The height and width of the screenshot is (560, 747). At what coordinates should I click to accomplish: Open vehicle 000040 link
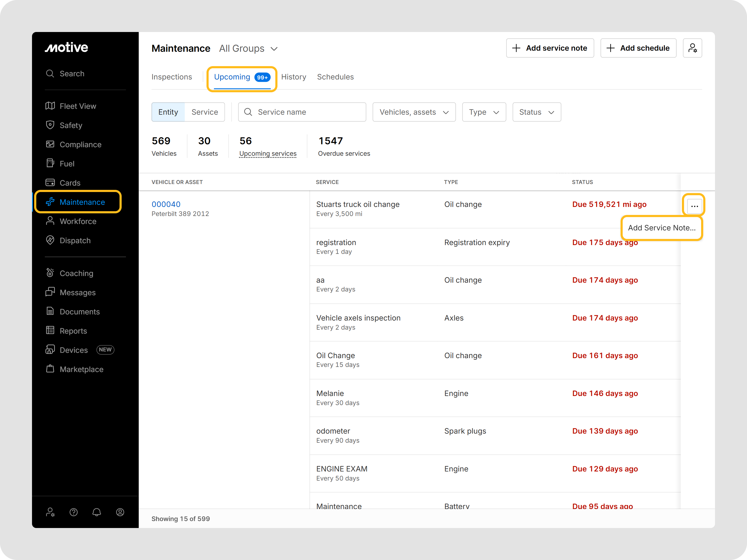click(x=166, y=204)
